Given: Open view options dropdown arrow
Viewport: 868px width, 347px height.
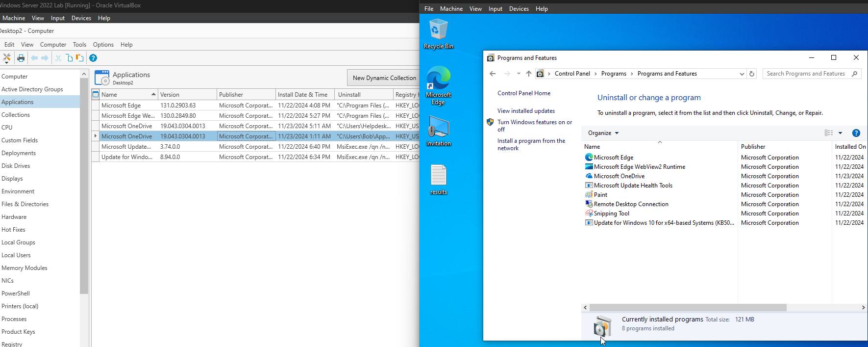Looking at the screenshot, I should [840, 133].
